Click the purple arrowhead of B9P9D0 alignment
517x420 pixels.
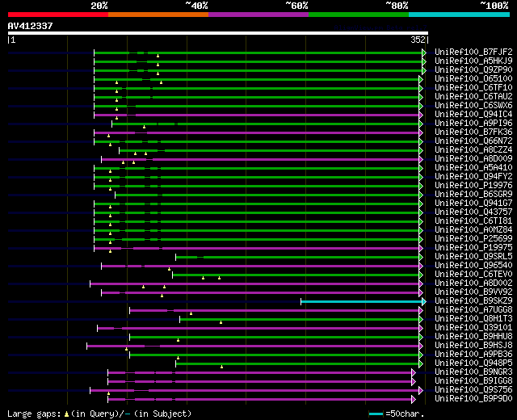[x=414, y=400]
